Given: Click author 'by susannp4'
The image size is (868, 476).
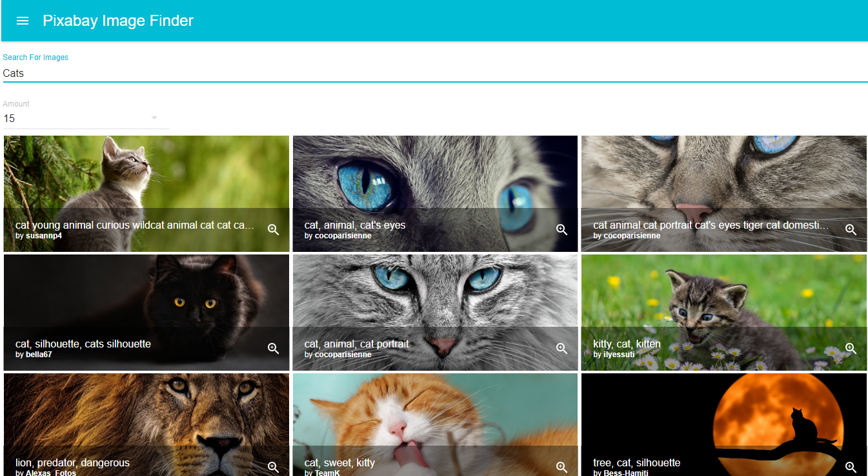Looking at the screenshot, I should 39,236.
